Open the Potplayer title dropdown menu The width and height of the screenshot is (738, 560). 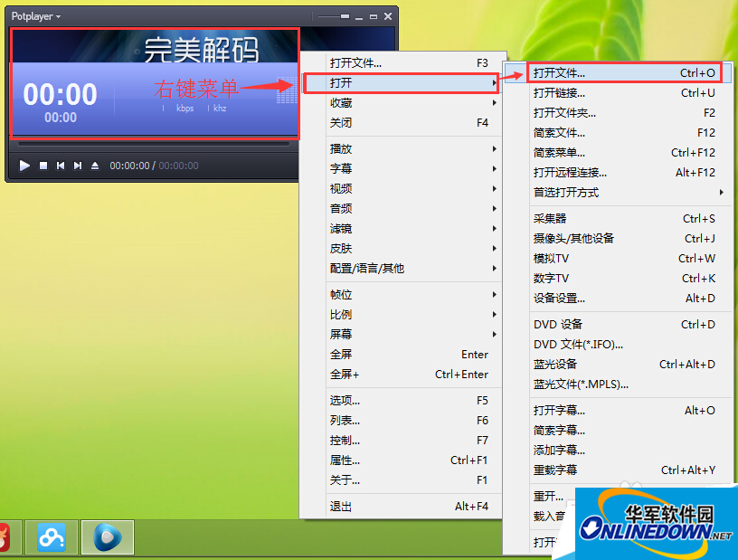(x=36, y=16)
